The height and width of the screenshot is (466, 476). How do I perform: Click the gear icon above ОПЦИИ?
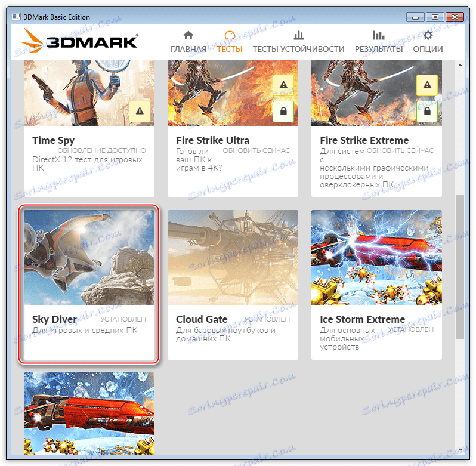[x=428, y=35]
